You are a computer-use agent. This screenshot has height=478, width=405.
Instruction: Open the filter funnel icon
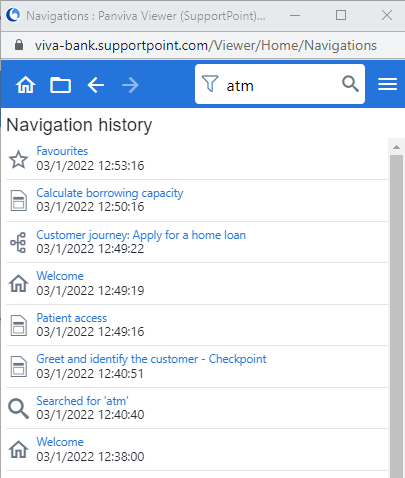click(210, 84)
